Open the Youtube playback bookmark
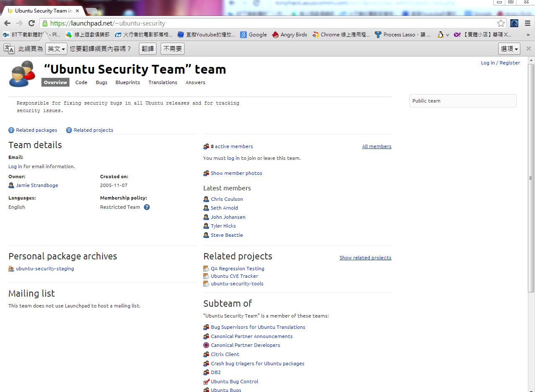This screenshot has width=535, height=392. pos(206,35)
